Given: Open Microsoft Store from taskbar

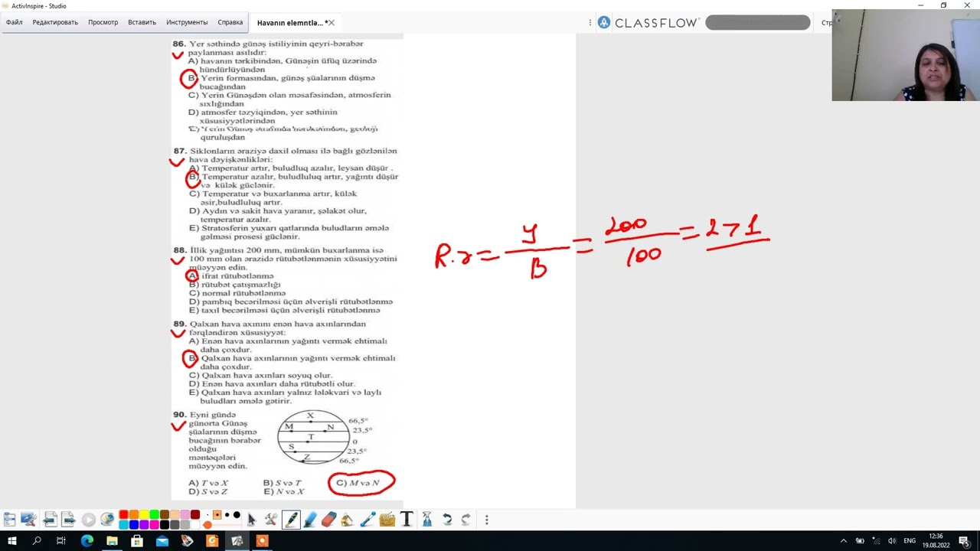Looking at the screenshot, I should pos(137,541).
